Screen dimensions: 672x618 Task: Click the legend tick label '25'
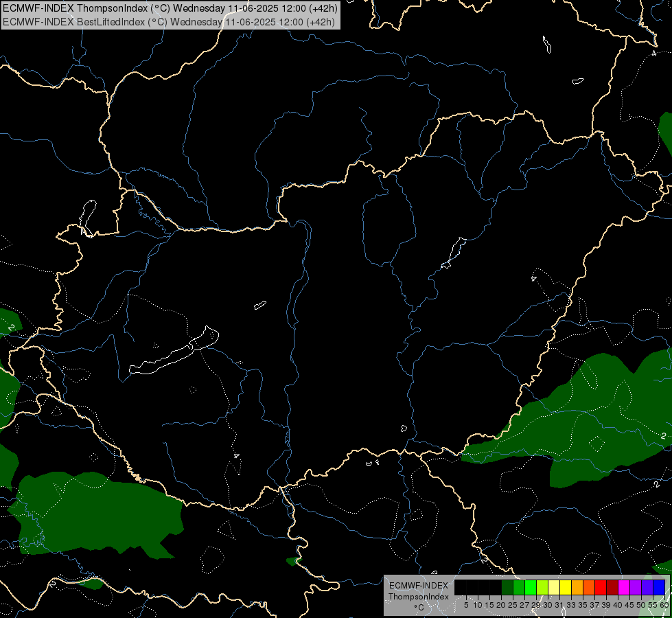513,605
